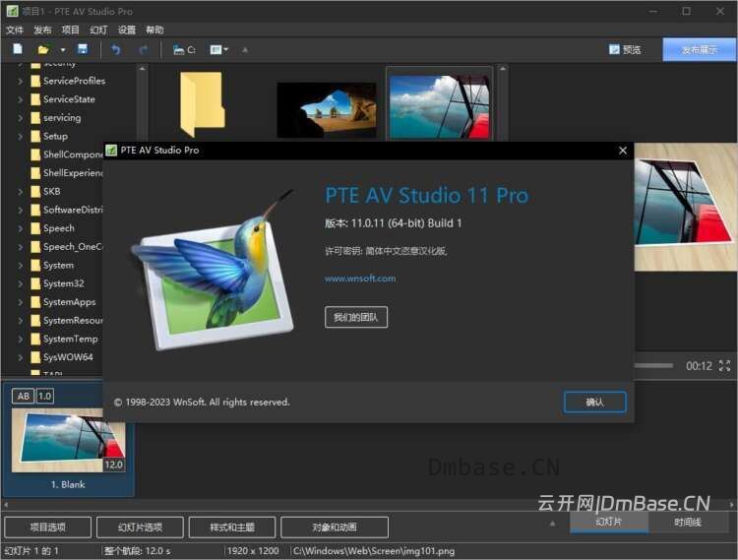738x560 pixels.
Task: Expand the servicing folder node
Action: coord(21,118)
